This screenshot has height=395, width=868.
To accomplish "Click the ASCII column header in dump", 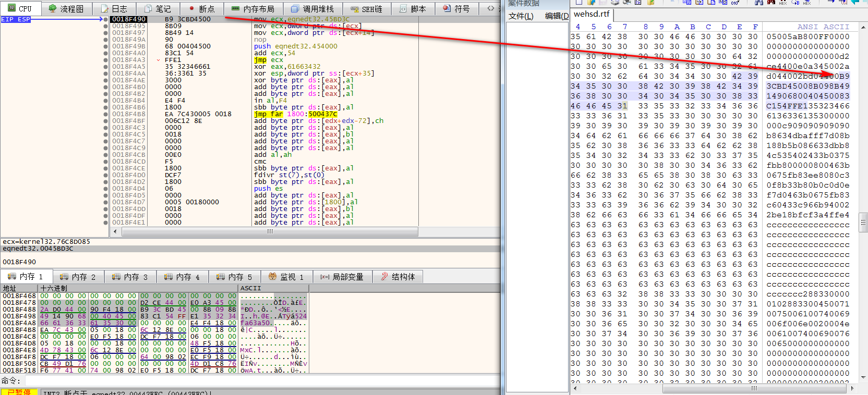I will point(274,288).
